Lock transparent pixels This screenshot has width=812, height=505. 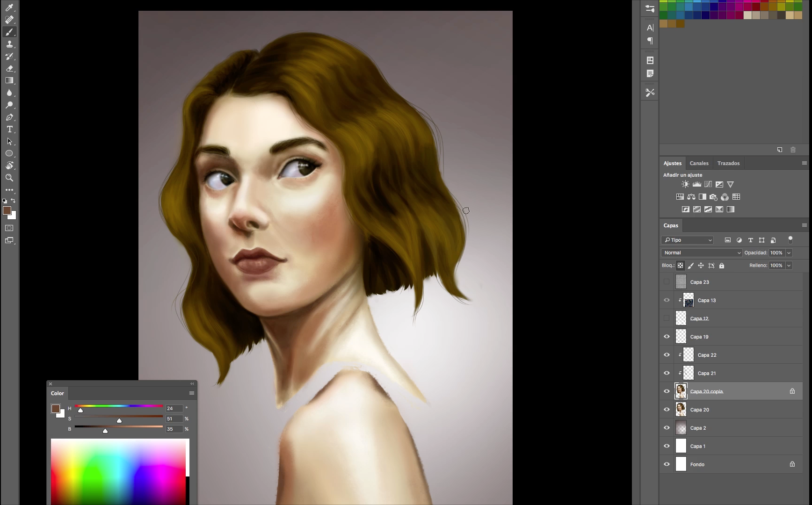pyautogui.click(x=681, y=266)
